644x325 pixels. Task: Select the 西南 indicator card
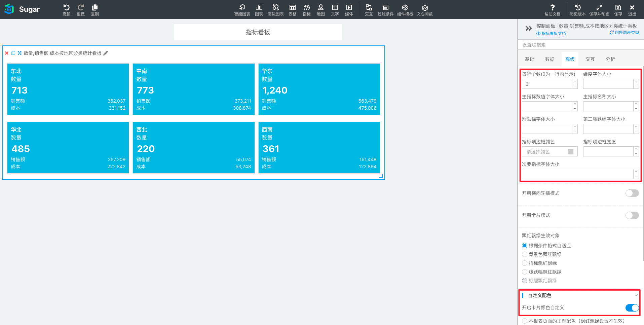coord(319,148)
